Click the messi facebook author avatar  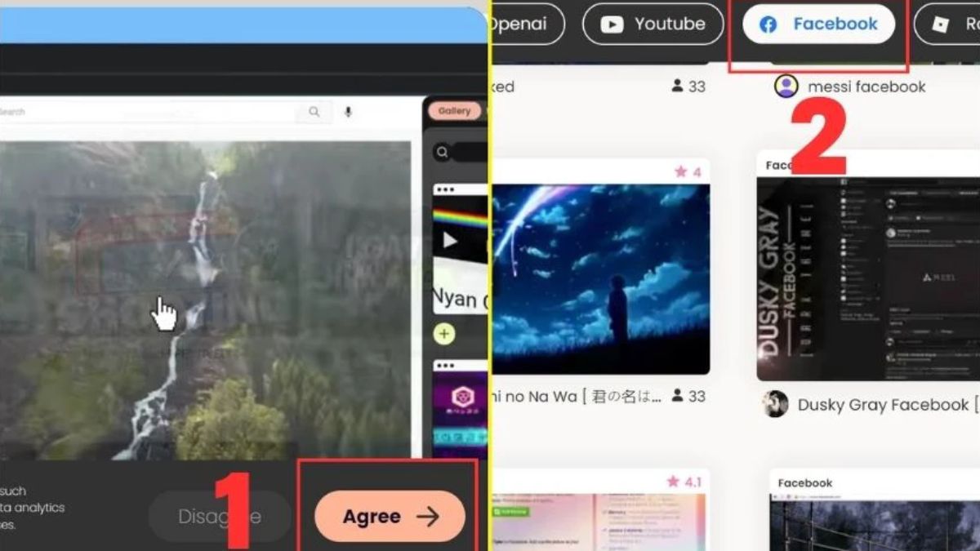tap(786, 86)
